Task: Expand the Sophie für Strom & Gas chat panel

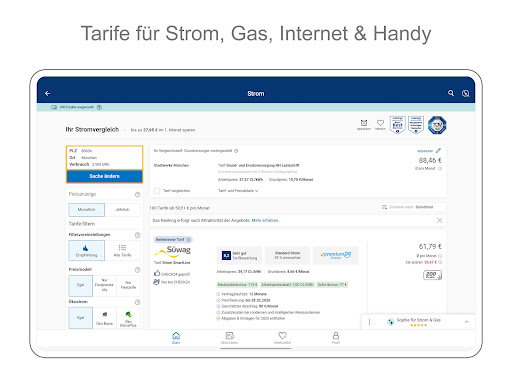Action: pyautogui.click(x=467, y=322)
